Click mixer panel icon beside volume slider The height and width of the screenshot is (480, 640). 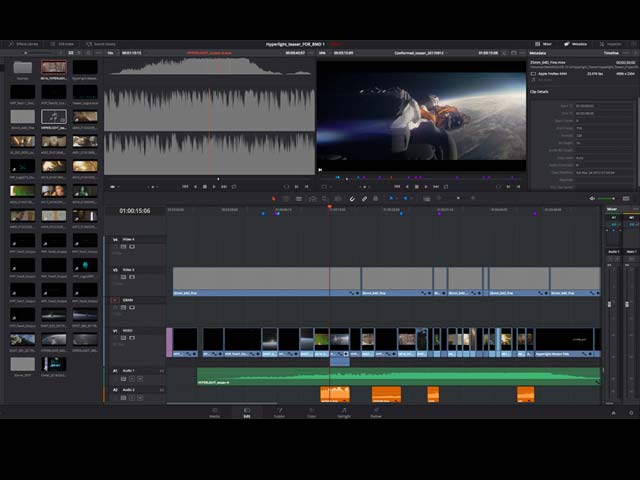(626, 198)
